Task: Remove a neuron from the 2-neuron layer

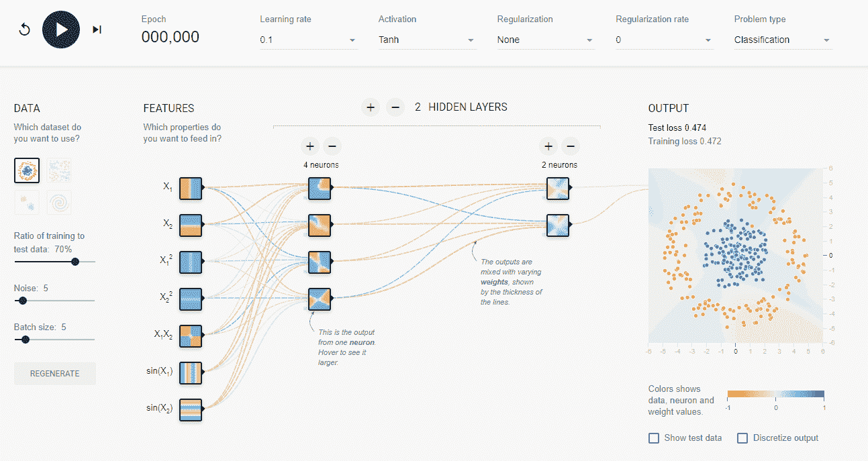Action: tap(570, 146)
